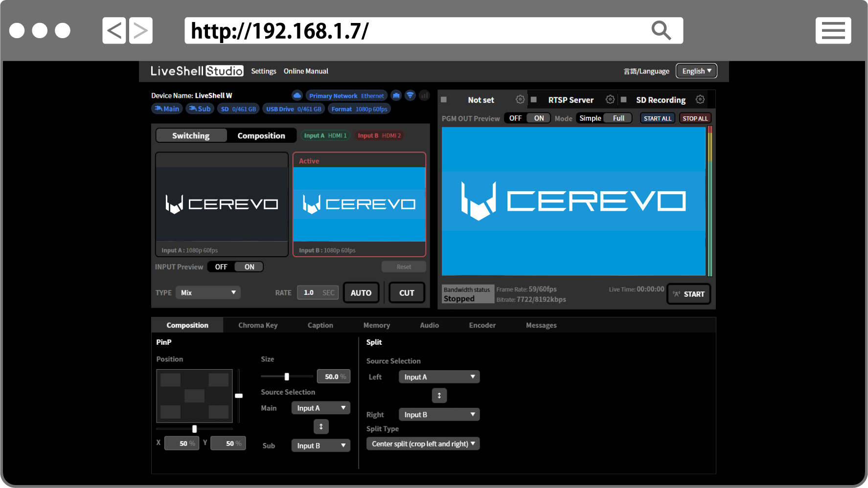Open the TYPE Mix dropdown
This screenshot has height=488, width=868.
207,292
